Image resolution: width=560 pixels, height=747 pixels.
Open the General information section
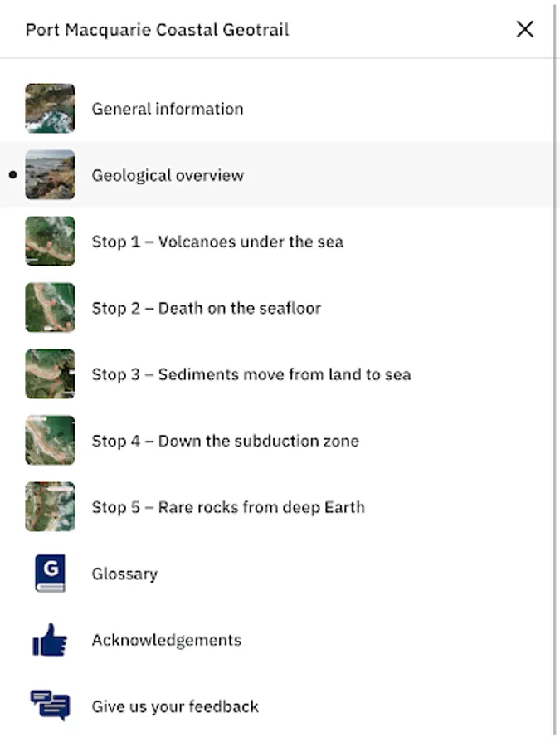(x=168, y=109)
